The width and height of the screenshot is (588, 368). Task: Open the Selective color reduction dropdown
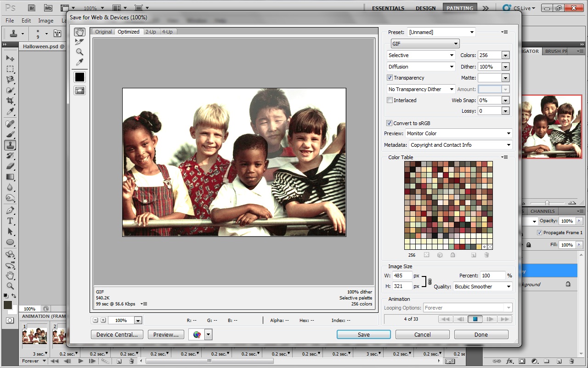(421, 55)
